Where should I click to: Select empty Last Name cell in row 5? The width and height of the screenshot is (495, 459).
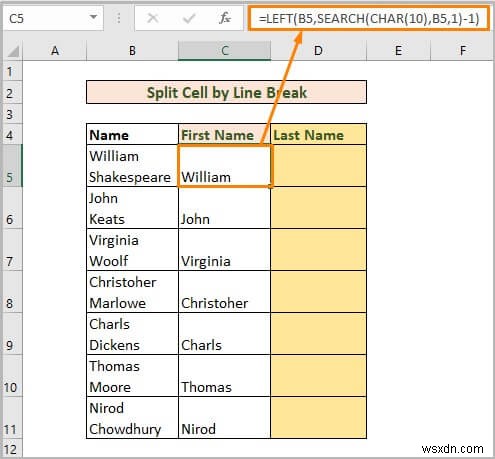point(318,166)
